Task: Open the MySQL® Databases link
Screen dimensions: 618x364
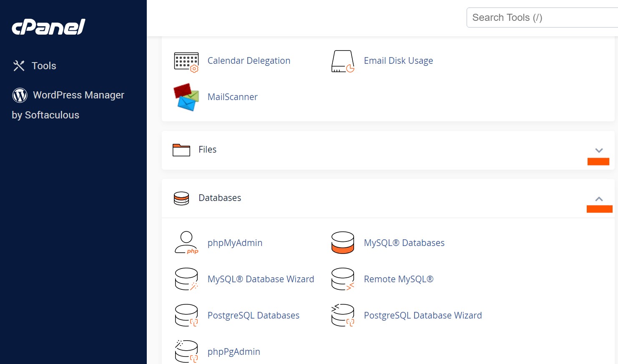Action: pyautogui.click(x=404, y=243)
